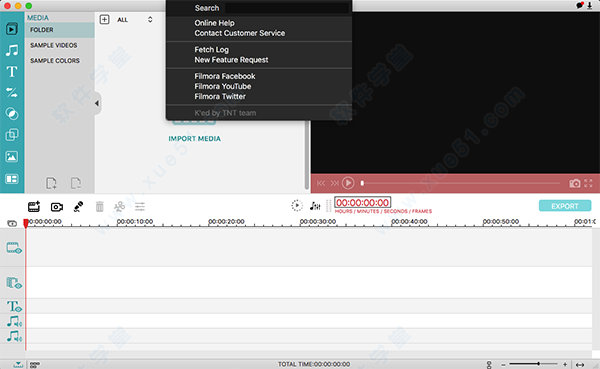Click the add track icon beside the ruler

(12, 223)
